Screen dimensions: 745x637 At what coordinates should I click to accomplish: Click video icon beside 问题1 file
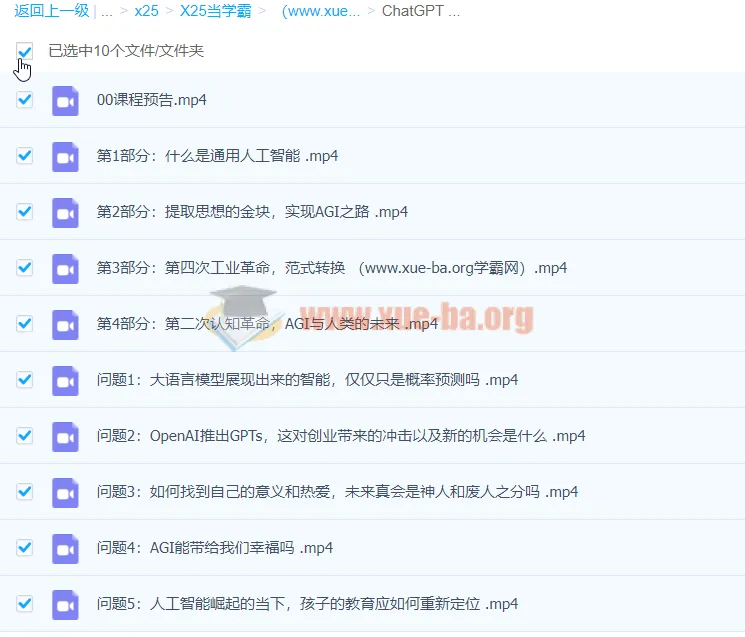(65, 380)
